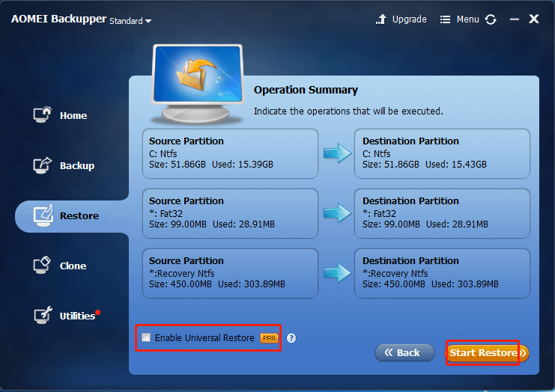Click the Menu list icon
Image resolution: width=555 pixels, height=392 pixels.
445,19
